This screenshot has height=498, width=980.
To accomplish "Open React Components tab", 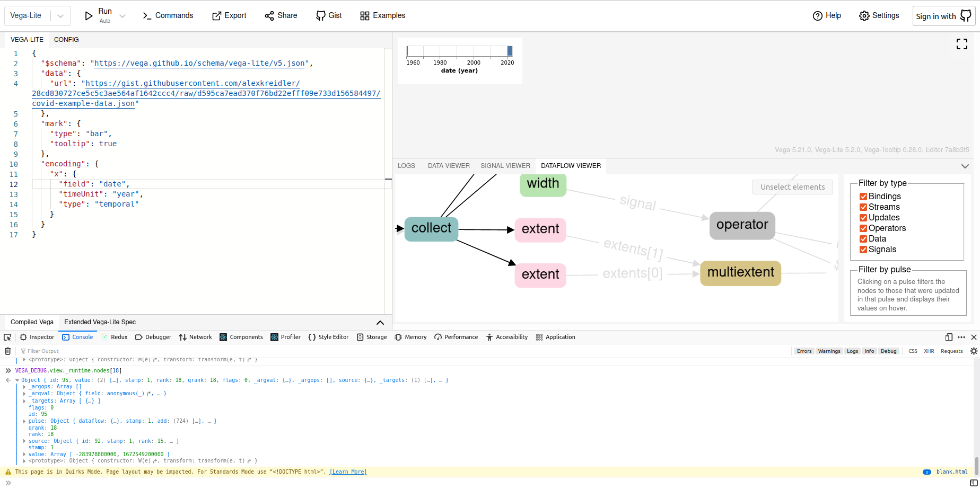I will tap(241, 337).
